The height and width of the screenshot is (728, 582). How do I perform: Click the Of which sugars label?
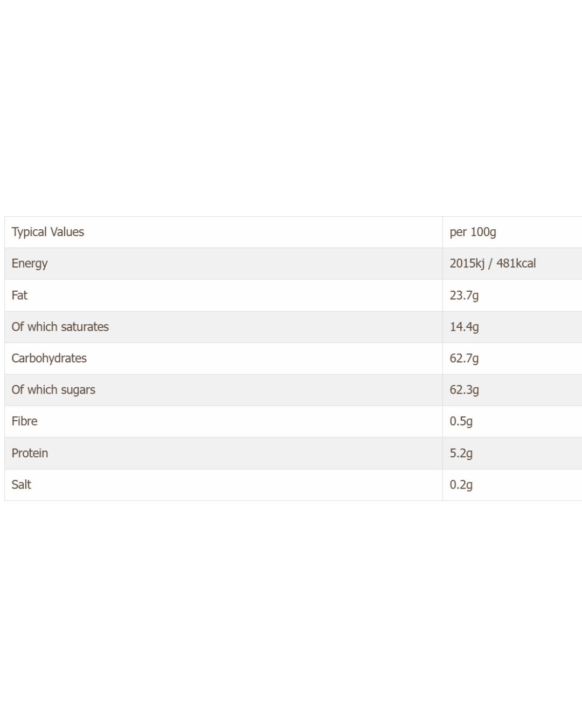tap(53, 390)
